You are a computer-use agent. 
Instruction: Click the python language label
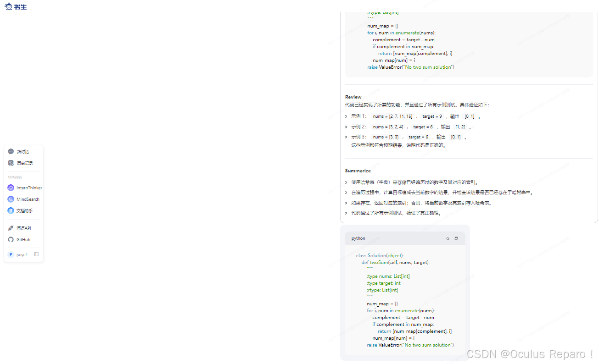[x=358, y=238]
